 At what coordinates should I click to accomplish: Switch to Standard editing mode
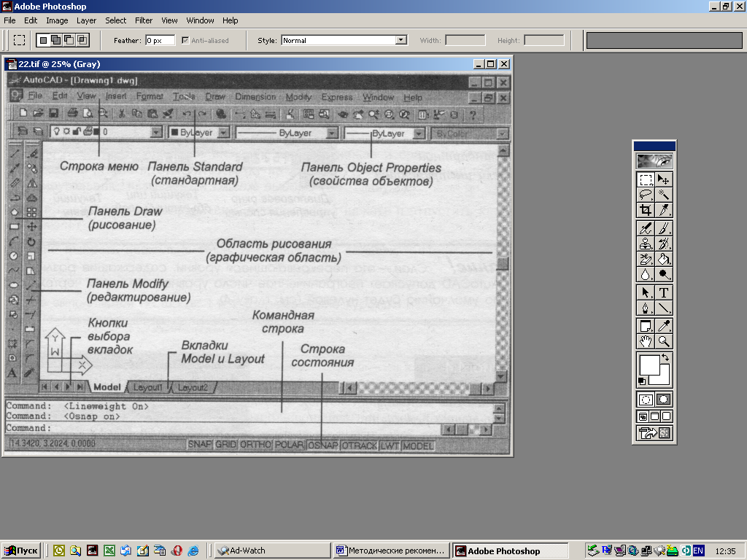(x=646, y=400)
